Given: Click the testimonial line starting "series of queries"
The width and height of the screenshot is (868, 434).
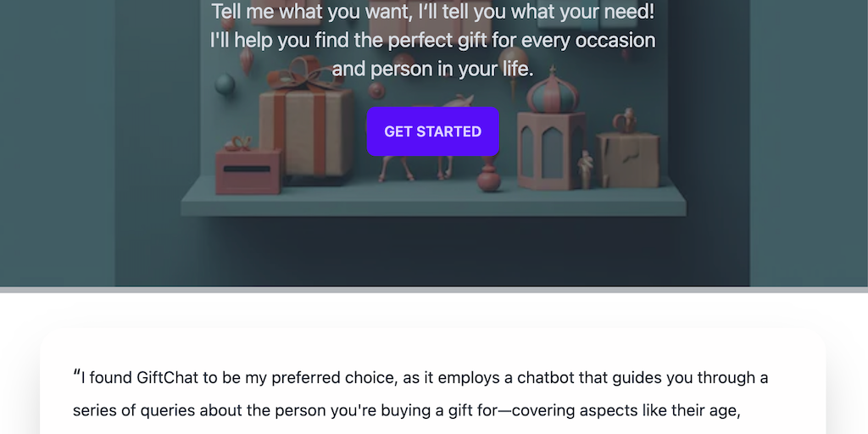Looking at the screenshot, I should tap(407, 411).
